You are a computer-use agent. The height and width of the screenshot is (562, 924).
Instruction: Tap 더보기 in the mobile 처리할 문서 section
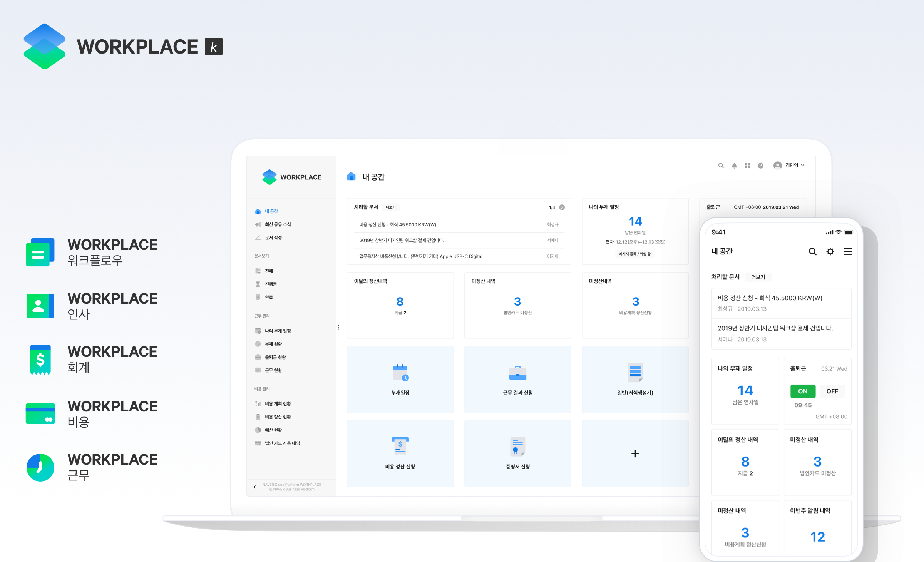[758, 277]
